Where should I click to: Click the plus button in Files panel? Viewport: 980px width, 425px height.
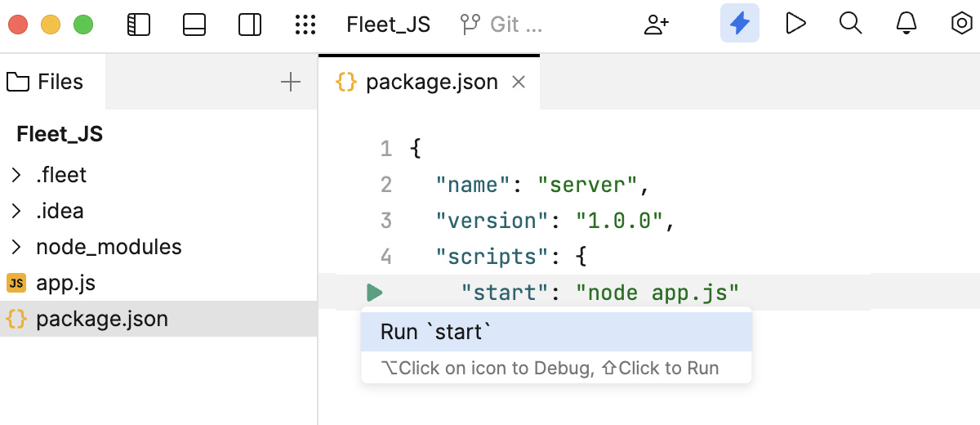(291, 82)
